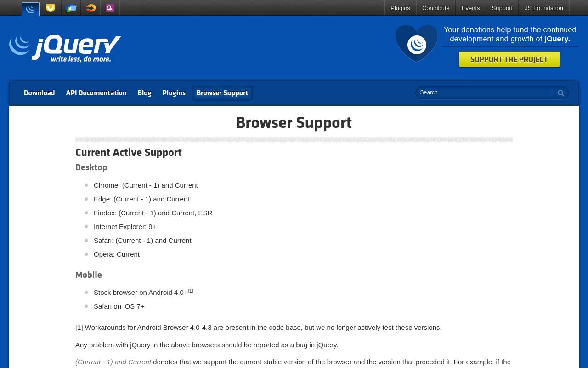Click the italic '(Current - 1) and Current' text
The width and height of the screenshot is (588, 368).
[113, 362]
